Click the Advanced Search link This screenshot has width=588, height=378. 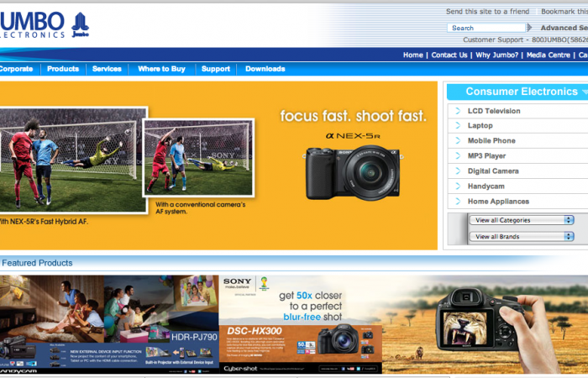click(x=564, y=28)
